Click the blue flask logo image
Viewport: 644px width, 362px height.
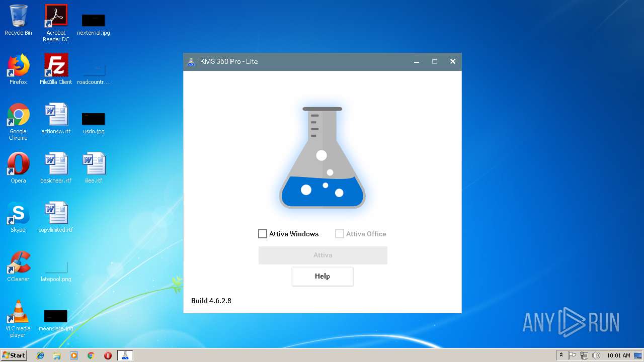click(x=323, y=158)
